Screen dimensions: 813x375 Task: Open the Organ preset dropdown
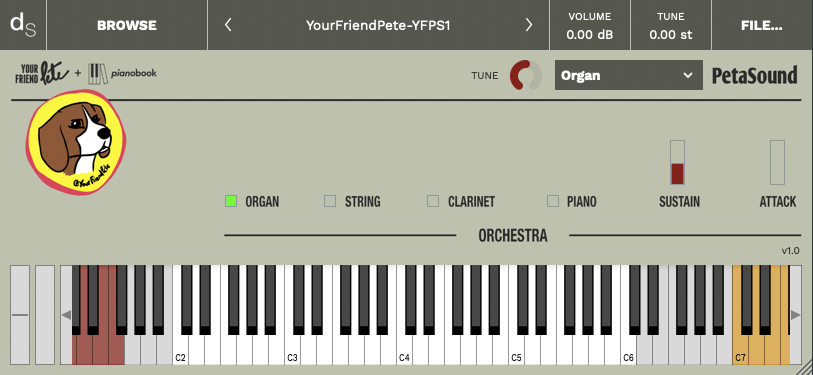click(628, 75)
